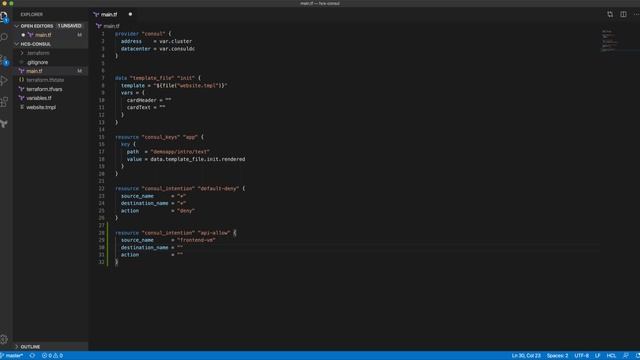Open the editor More Actions menu

coord(636,14)
